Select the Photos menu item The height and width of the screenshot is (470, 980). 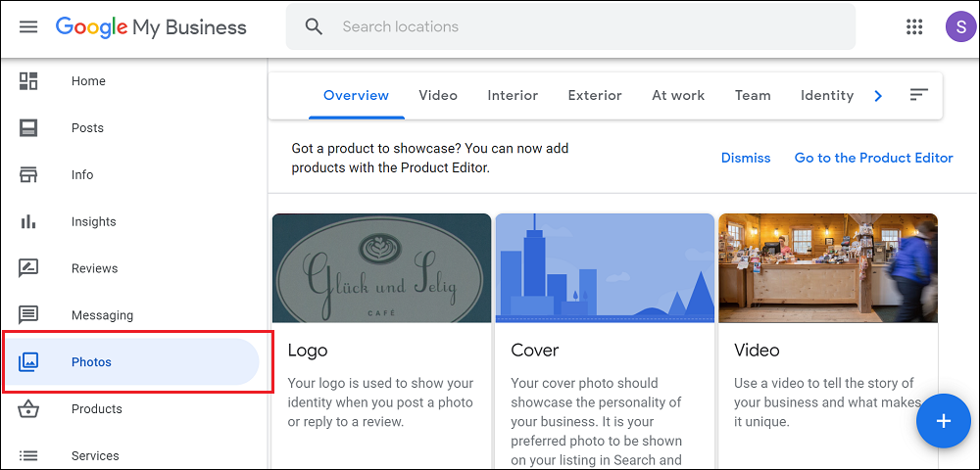click(131, 362)
